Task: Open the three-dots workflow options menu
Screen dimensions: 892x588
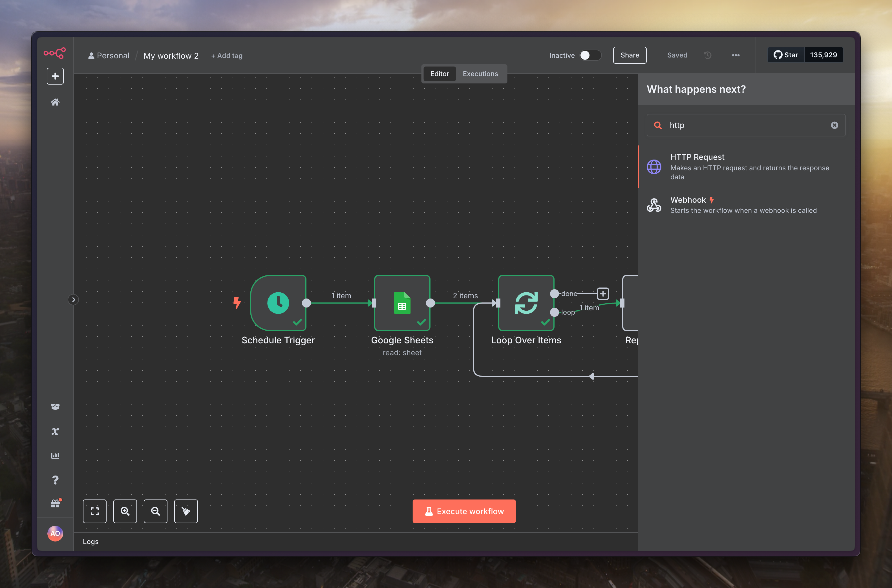Action: [x=736, y=55]
